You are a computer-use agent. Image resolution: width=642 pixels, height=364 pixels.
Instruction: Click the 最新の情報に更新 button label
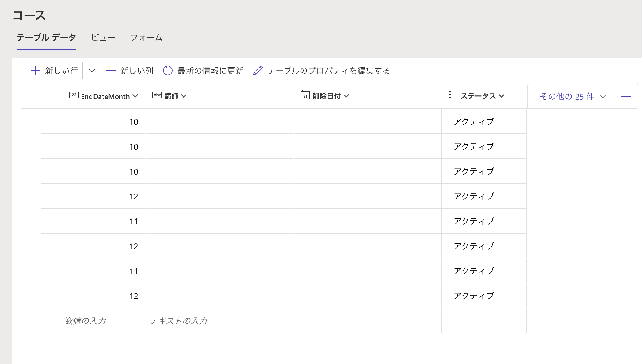(x=210, y=71)
